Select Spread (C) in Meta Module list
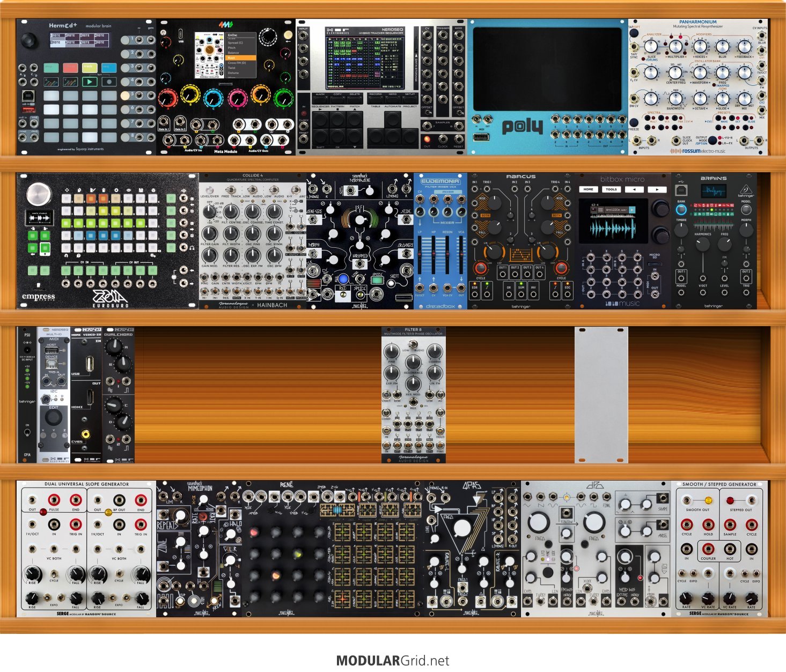786x672 pixels. coord(235,43)
